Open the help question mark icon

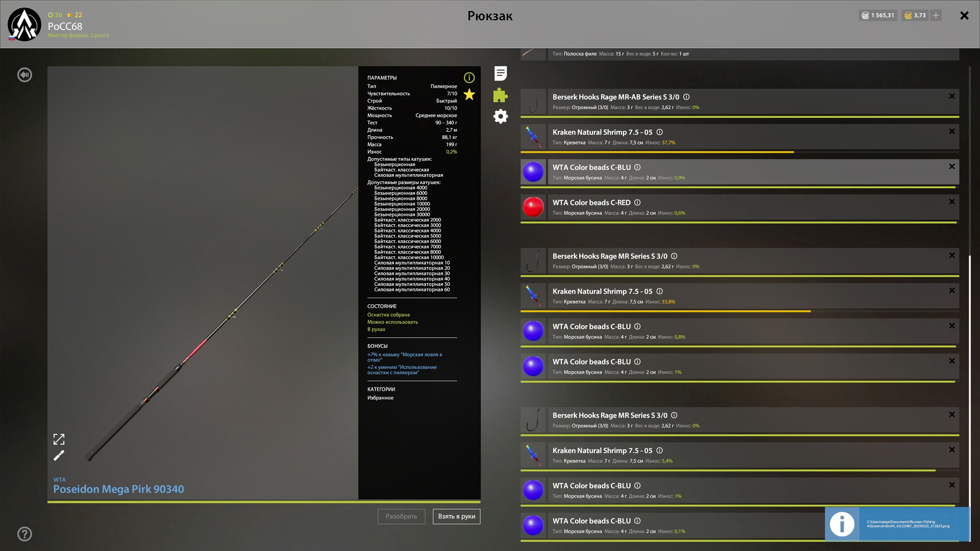(25, 534)
